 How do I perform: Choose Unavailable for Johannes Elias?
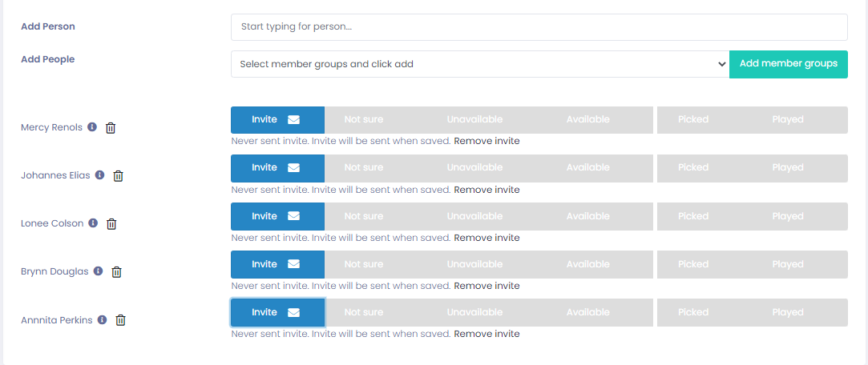[x=474, y=167]
